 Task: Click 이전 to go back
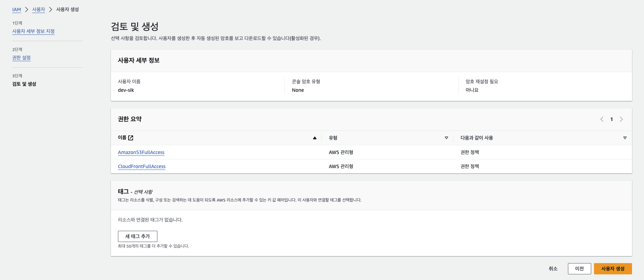click(x=580, y=269)
